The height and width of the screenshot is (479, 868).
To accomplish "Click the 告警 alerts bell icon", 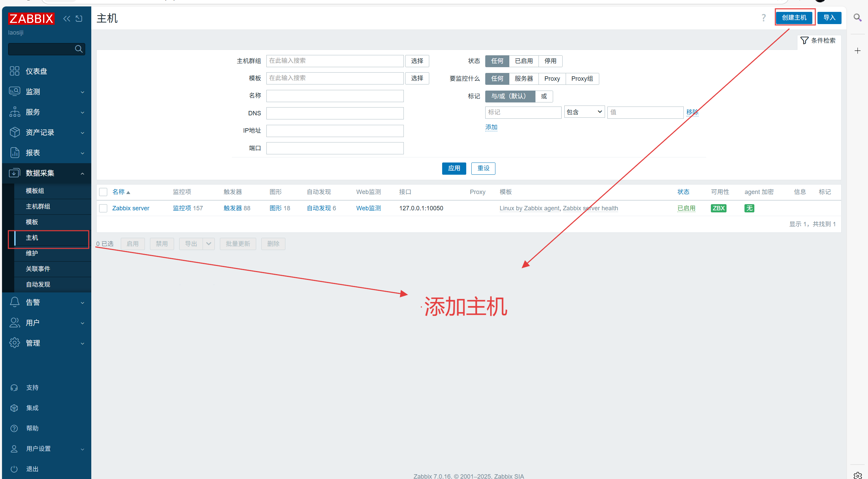I will tap(15, 302).
